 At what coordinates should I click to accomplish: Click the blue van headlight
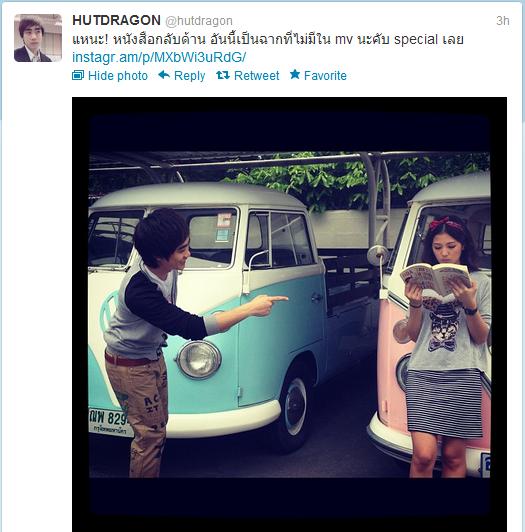[200, 360]
